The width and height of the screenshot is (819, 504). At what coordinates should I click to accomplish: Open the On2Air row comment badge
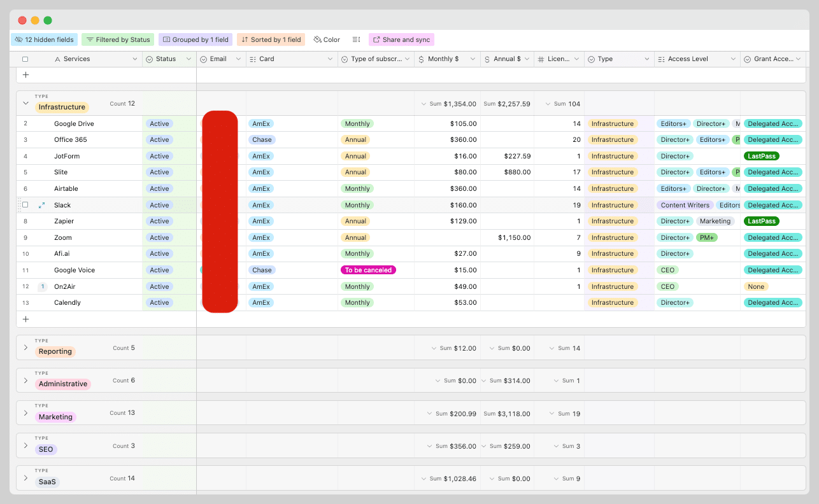43,286
